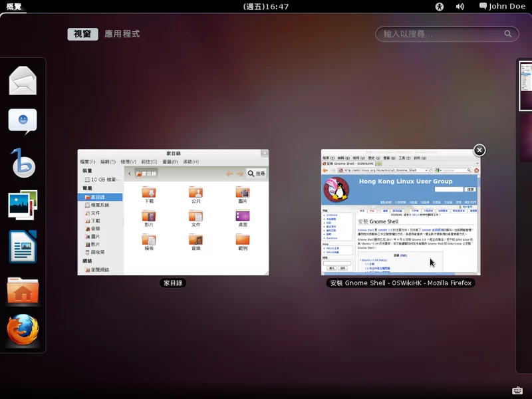Image resolution: width=532 pixels, height=399 pixels.
Task: Select the workspace thumbnail on right edge
Action: [525, 86]
